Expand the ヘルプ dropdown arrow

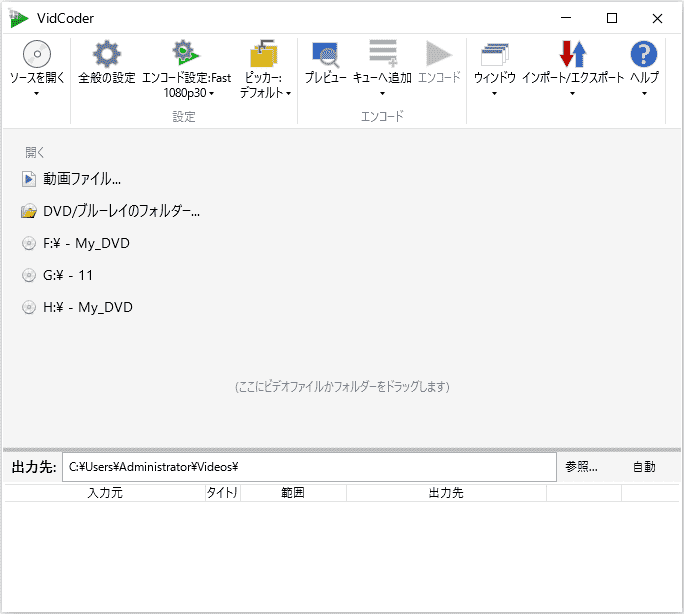tap(644, 93)
